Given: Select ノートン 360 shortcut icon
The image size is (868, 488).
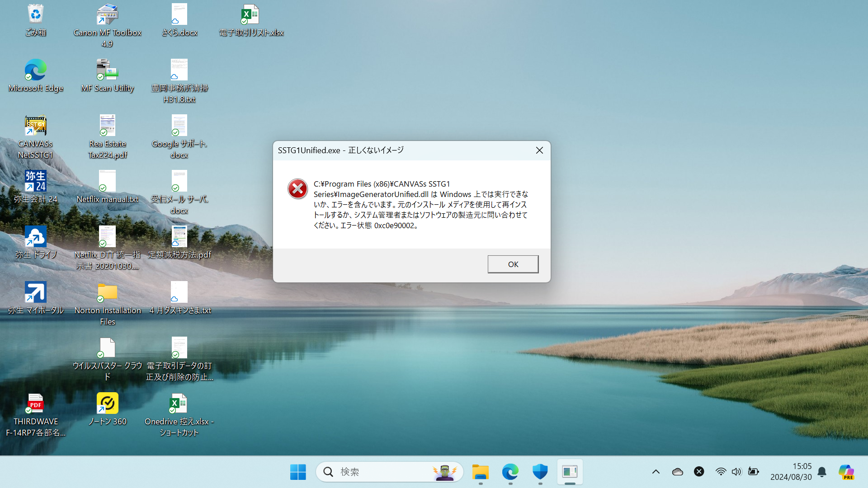Looking at the screenshot, I should pos(107,409).
